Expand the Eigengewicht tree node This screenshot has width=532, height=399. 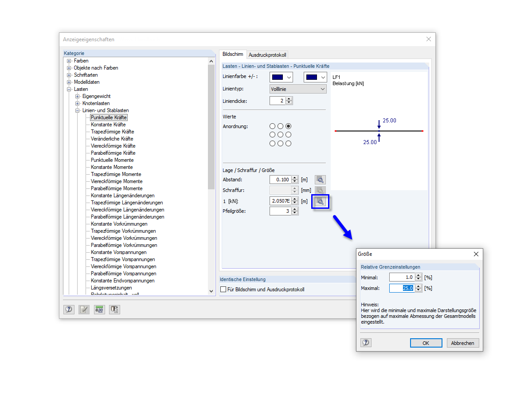77,96
